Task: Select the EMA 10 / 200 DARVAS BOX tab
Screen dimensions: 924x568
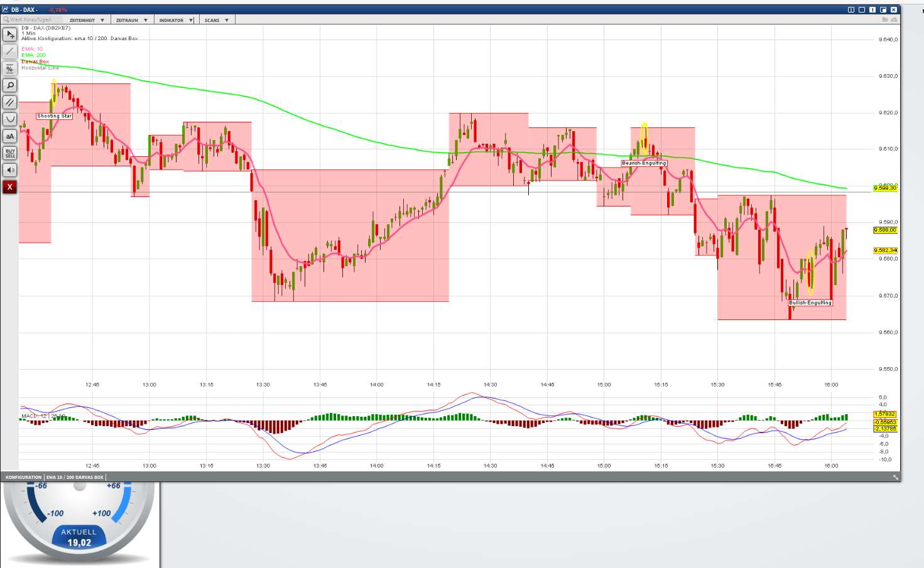Action: click(73, 477)
